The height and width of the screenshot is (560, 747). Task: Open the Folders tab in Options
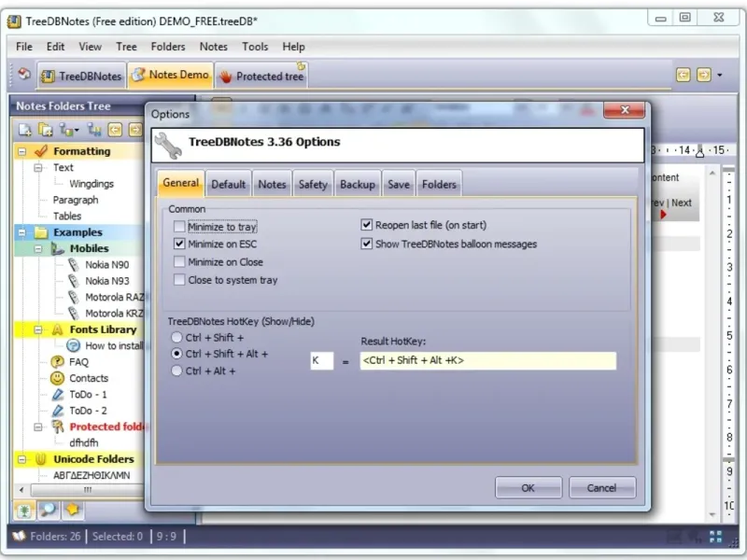pyautogui.click(x=439, y=184)
